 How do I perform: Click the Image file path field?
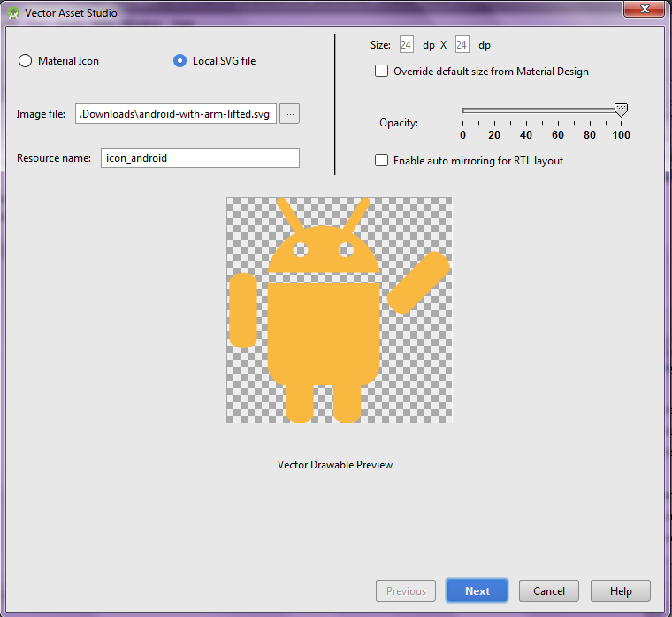click(x=176, y=114)
